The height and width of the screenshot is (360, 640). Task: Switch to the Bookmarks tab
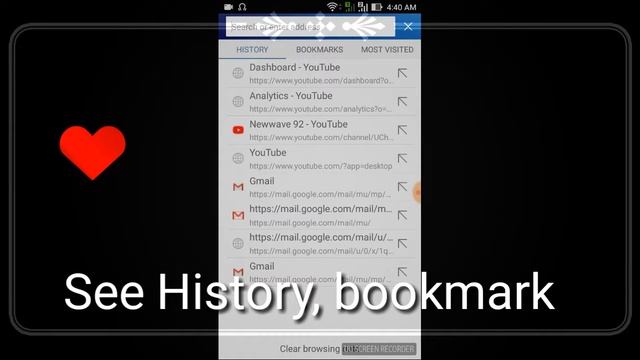click(319, 49)
